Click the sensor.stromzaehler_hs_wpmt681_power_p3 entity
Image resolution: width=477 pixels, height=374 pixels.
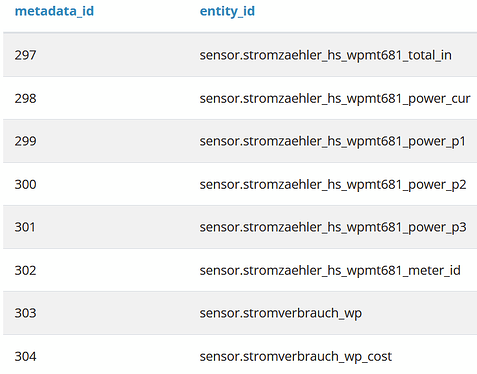[x=333, y=227]
